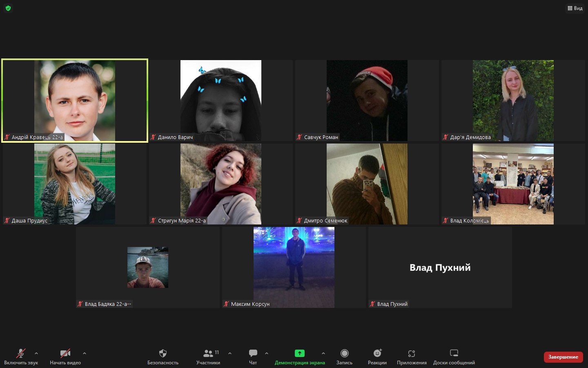The image size is (588, 368).
Task: Click muted mic icon beside Влад Пухний label
Action: [372, 304]
